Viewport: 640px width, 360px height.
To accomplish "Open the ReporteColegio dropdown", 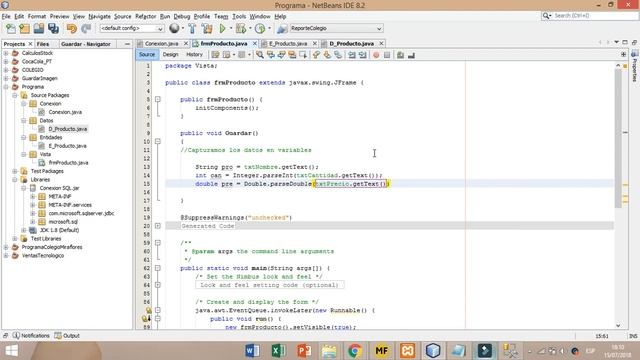I will click(x=336, y=29).
